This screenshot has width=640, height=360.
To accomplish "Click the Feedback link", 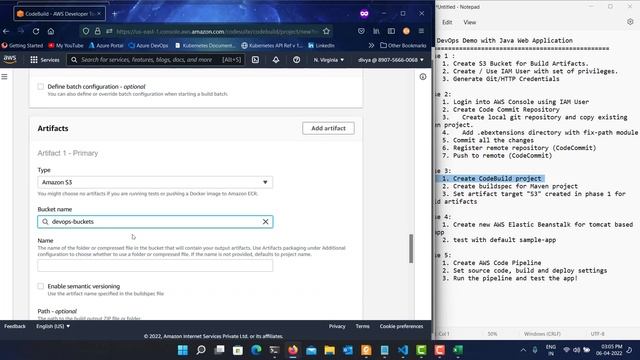I will [x=15, y=326].
